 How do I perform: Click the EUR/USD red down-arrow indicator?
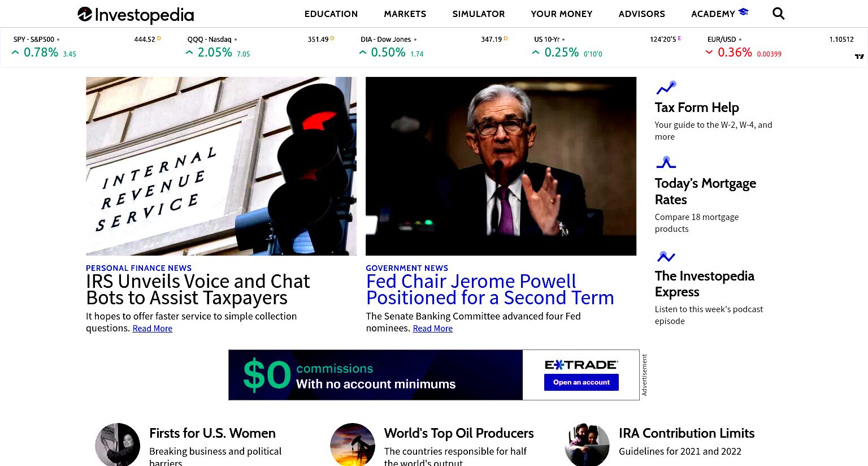tap(709, 52)
